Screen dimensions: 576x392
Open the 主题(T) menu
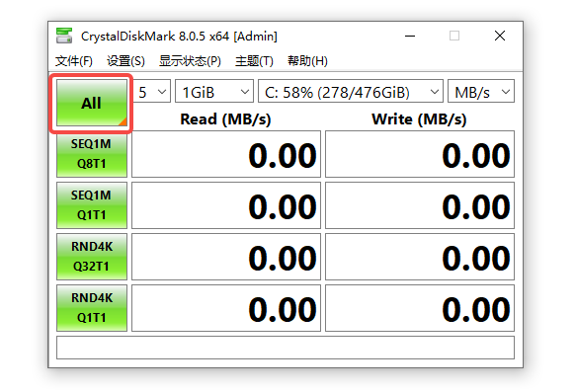pyautogui.click(x=254, y=61)
